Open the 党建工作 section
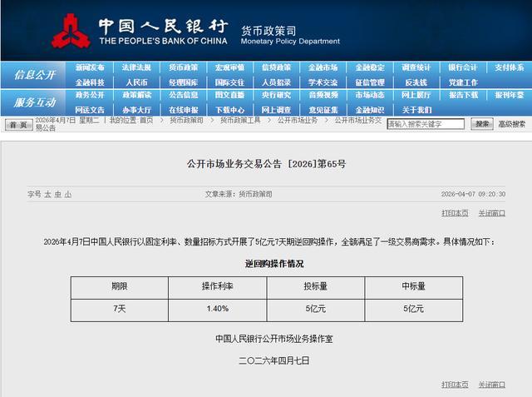Image resolution: width=532 pixels, height=397 pixels. (x=463, y=82)
